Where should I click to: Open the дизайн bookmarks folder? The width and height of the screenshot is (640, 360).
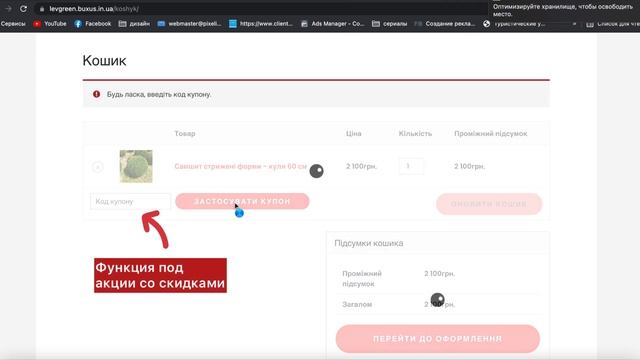134,24
